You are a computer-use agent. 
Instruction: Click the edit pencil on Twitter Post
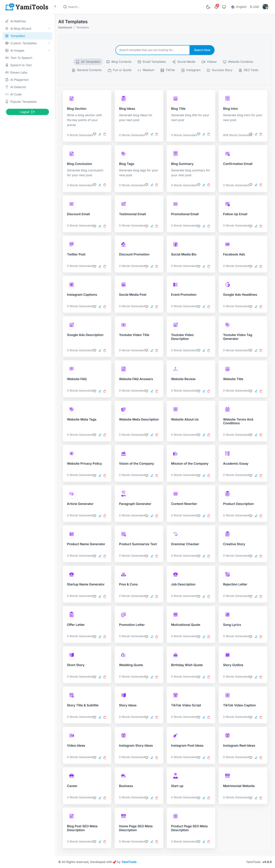click(100, 267)
